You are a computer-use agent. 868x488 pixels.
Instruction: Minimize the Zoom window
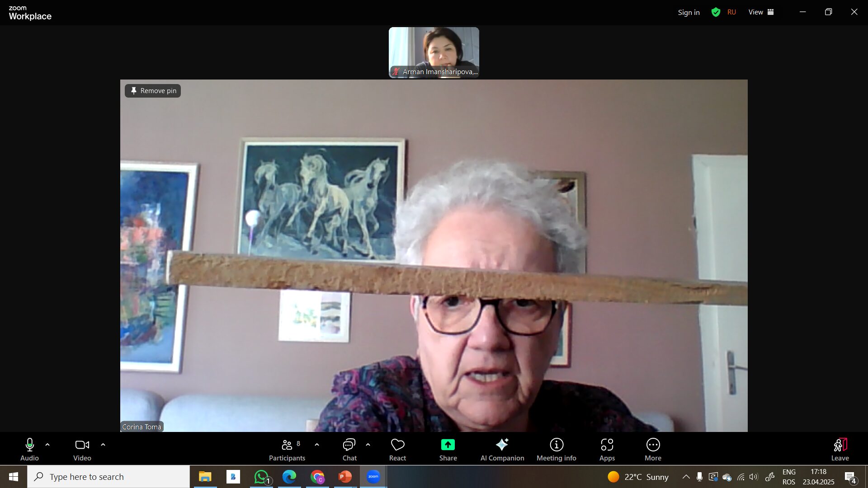(802, 12)
